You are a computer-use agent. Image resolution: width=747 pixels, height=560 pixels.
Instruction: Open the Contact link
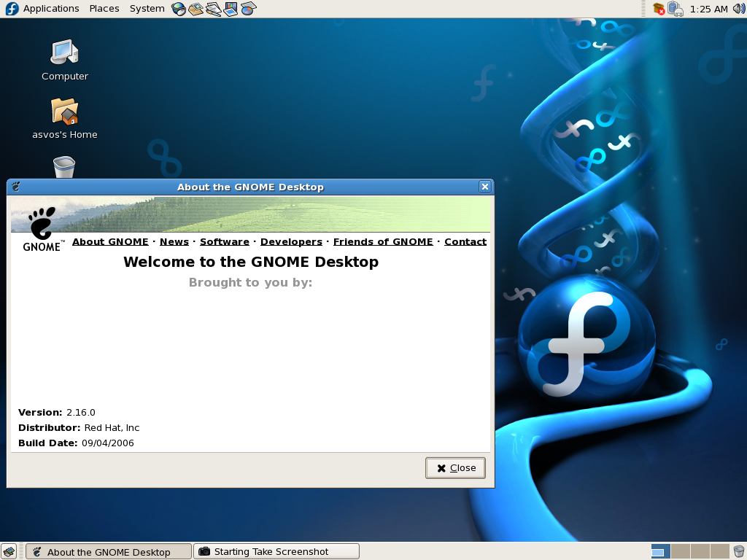coord(465,241)
